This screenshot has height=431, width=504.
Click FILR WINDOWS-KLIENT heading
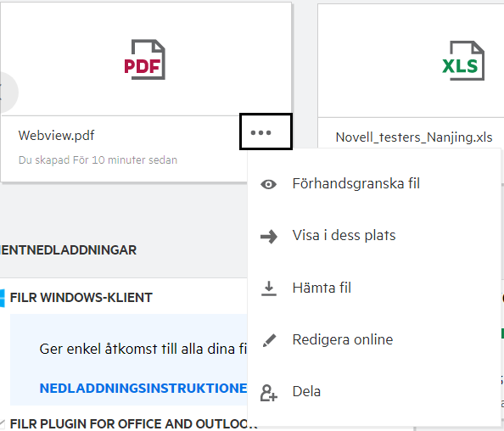pos(81,298)
